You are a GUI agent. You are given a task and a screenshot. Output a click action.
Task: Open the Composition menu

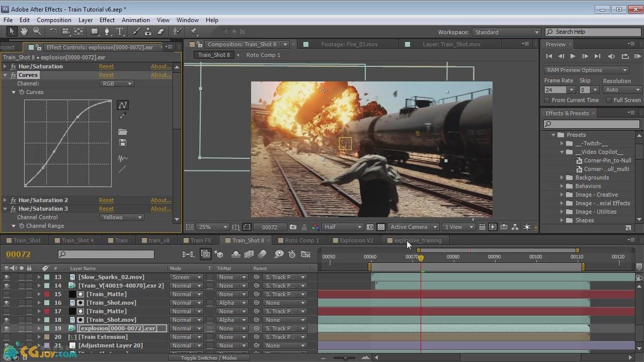(x=54, y=20)
